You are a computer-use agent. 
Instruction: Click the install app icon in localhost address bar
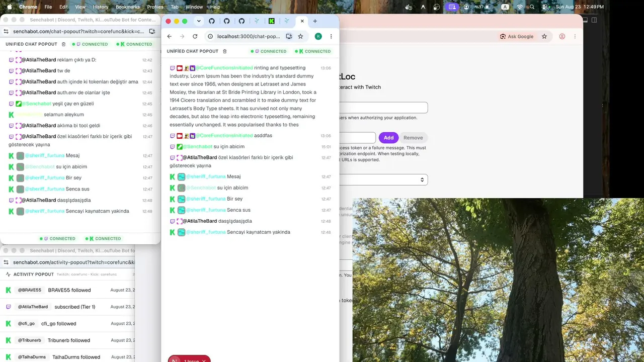click(x=289, y=36)
